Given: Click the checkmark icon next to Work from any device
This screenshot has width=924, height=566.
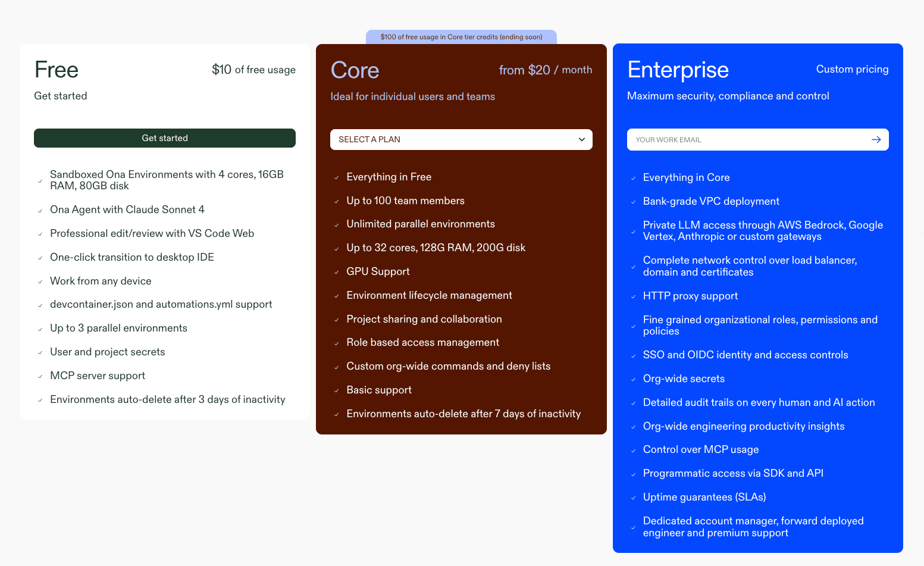Looking at the screenshot, I should coord(40,282).
